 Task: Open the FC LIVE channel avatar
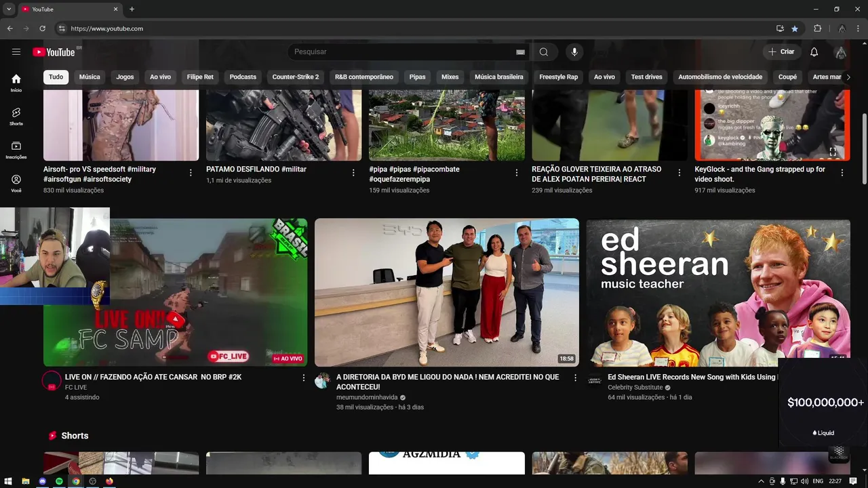52,381
